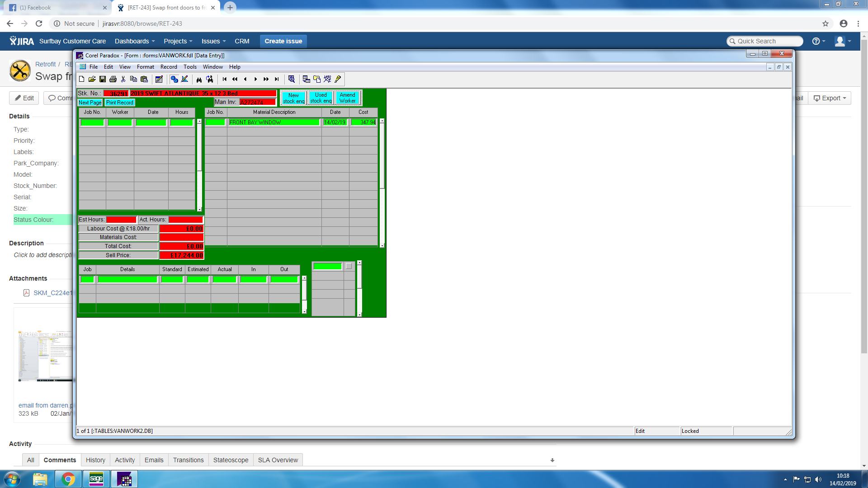Click the Cut scissors icon

(123, 79)
